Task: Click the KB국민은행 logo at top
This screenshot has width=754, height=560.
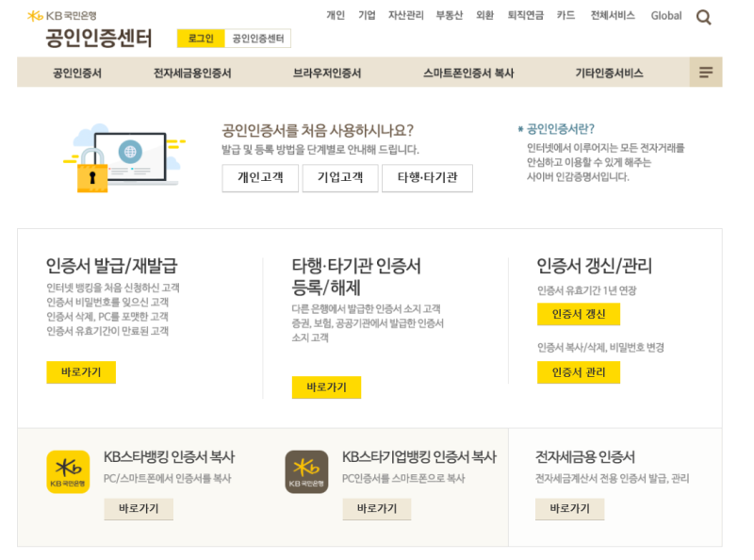Action: pyautogui.click(x=62, y=16)
